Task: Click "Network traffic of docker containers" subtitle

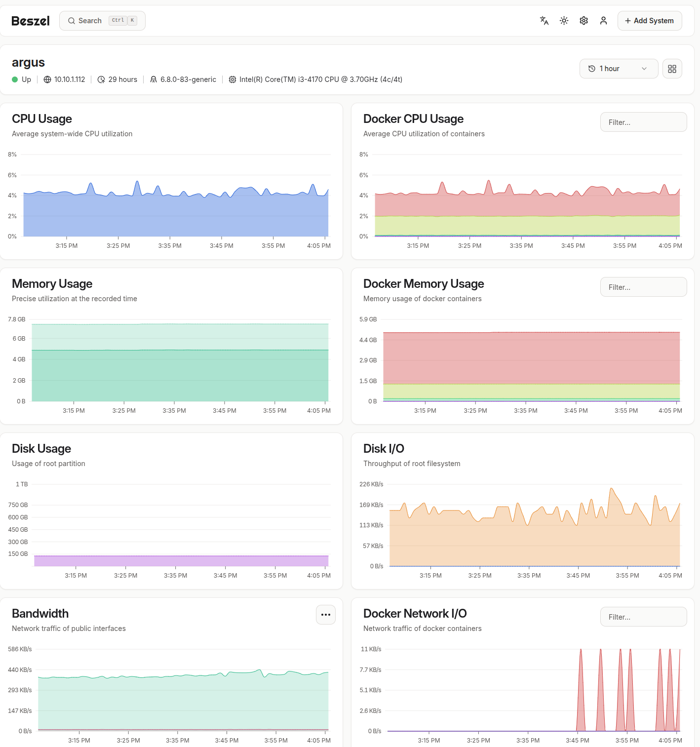Action: [422, 629]
